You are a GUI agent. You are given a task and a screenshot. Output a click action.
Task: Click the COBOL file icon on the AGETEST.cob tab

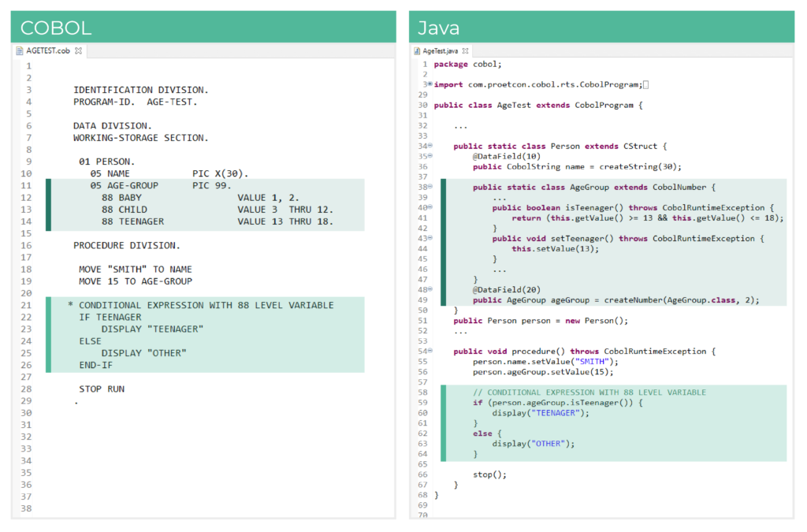(x=20, y=49)
